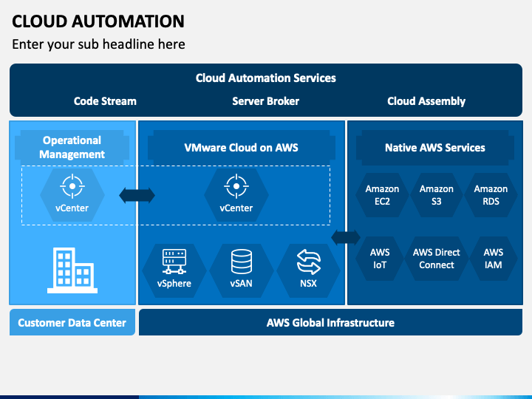
Task: Select the VMware Cloud on AWS banner
Action: 242,148
